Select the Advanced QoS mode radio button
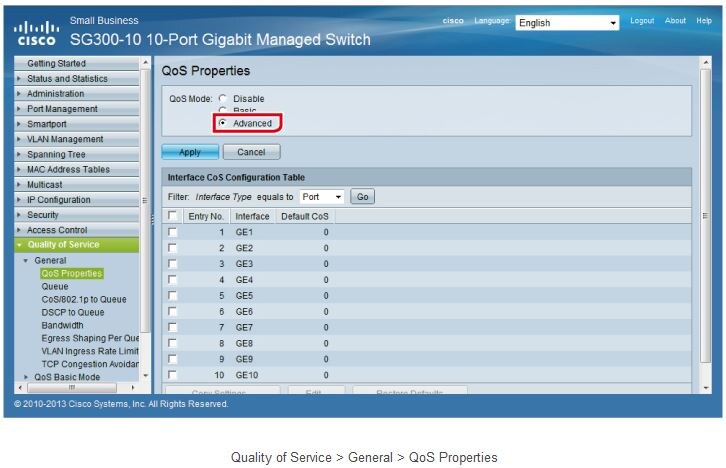Screen dimensions: 726x468 click(x=222, y=123)
